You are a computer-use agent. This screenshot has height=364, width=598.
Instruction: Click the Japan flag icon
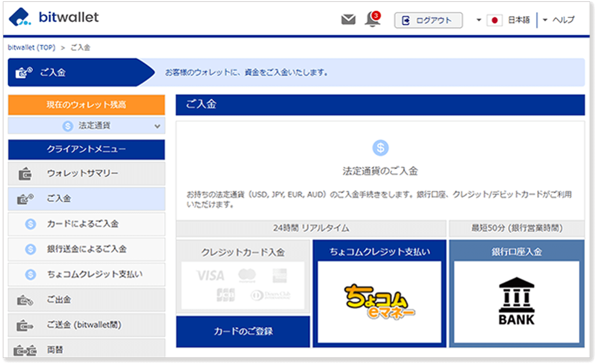click(x=494, y=20)
